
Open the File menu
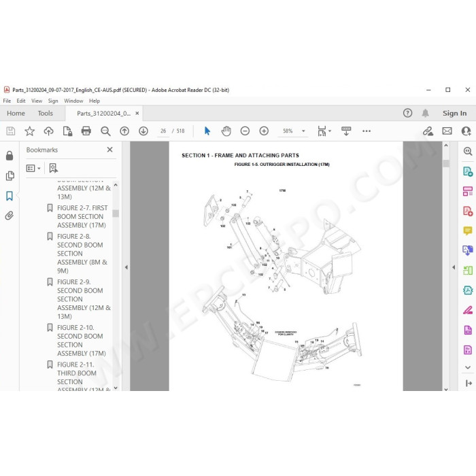pos(7,101)
